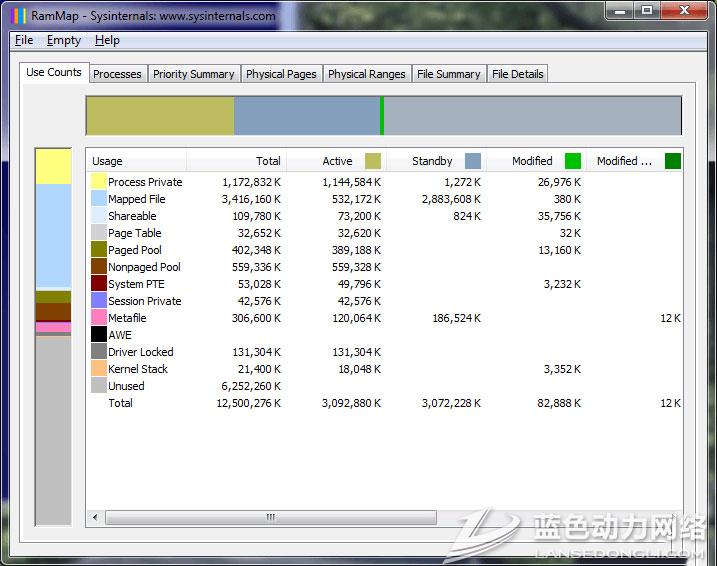Select the Physical Ranges tab
Screen dimensions: 717x566
(x=366, y=74)
